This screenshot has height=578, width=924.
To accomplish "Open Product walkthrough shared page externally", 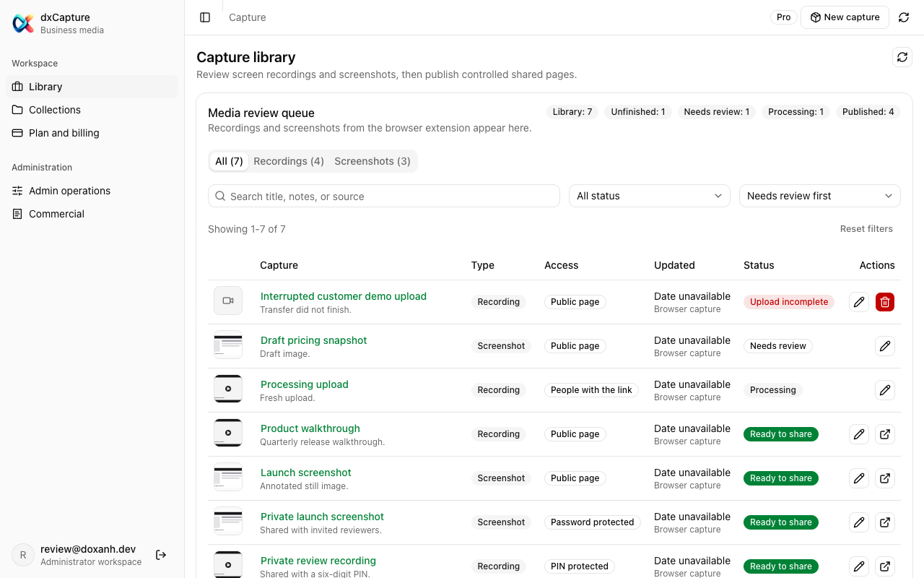I will click(x=885, y=434).
